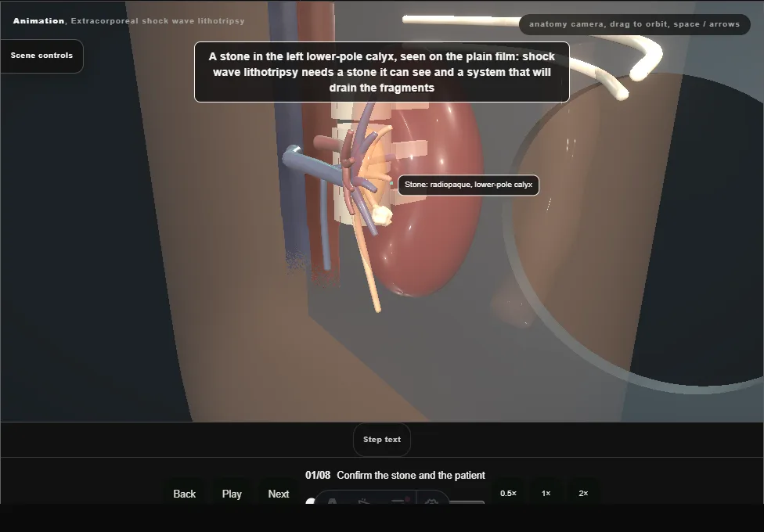Click the step caption about the lower-pole calyx stone
Screen dimensions: 764x532
click(381, 72)
